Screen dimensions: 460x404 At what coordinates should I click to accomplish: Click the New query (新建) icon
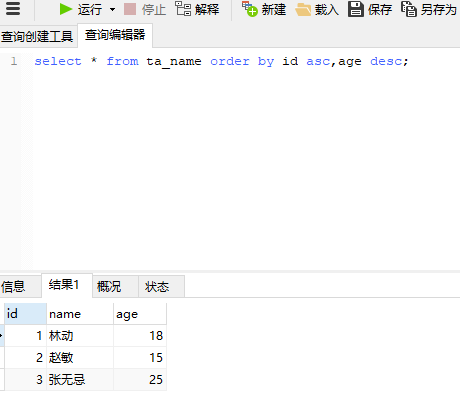coord(250,9)
